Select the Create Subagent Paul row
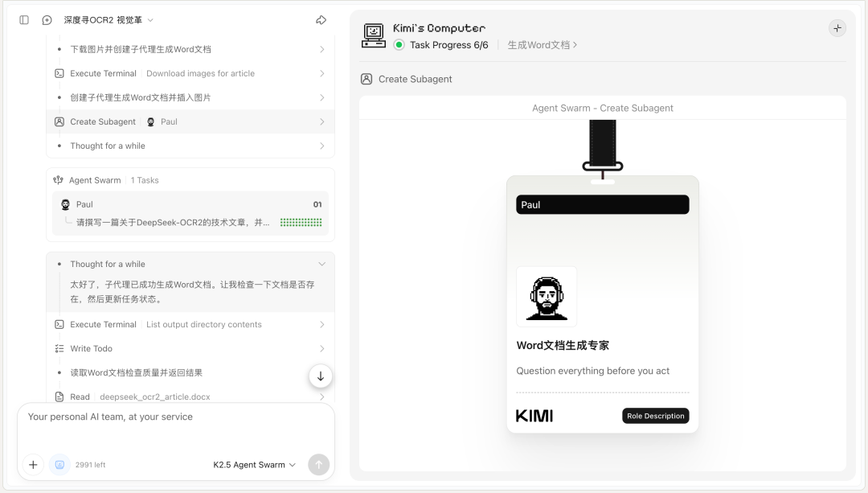Viewport: 868px width, 493px height. pyautogui.click(x=190, y=121)
